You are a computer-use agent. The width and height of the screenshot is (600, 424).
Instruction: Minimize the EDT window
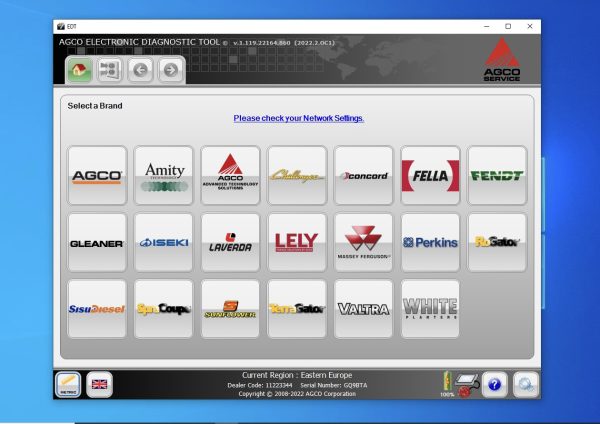[487, 26]
